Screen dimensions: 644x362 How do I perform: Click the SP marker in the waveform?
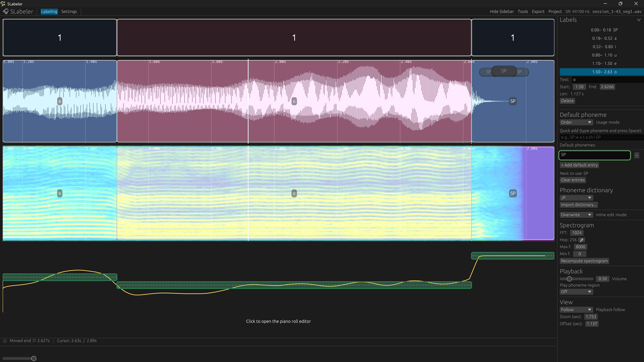point(513,101)
